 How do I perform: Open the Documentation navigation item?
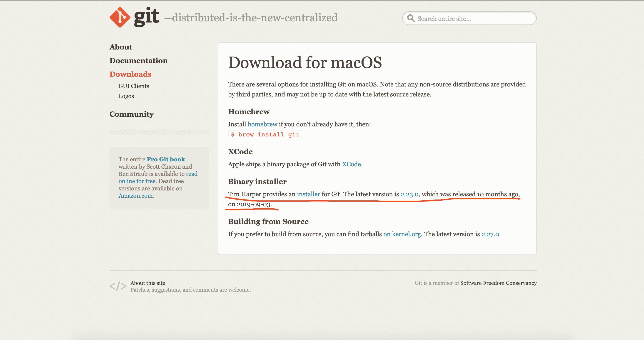[x=138, y=61]
